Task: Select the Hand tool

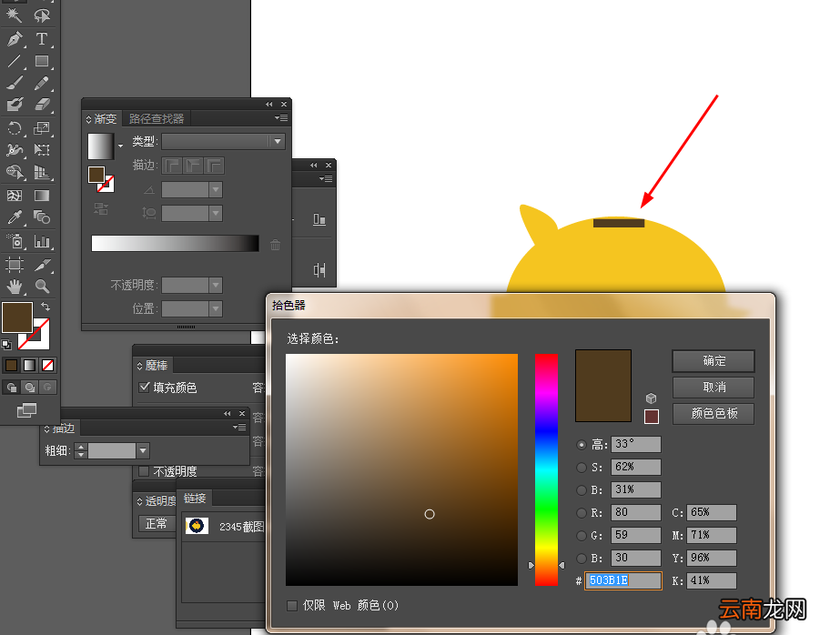Action: [x=14, y=287]
